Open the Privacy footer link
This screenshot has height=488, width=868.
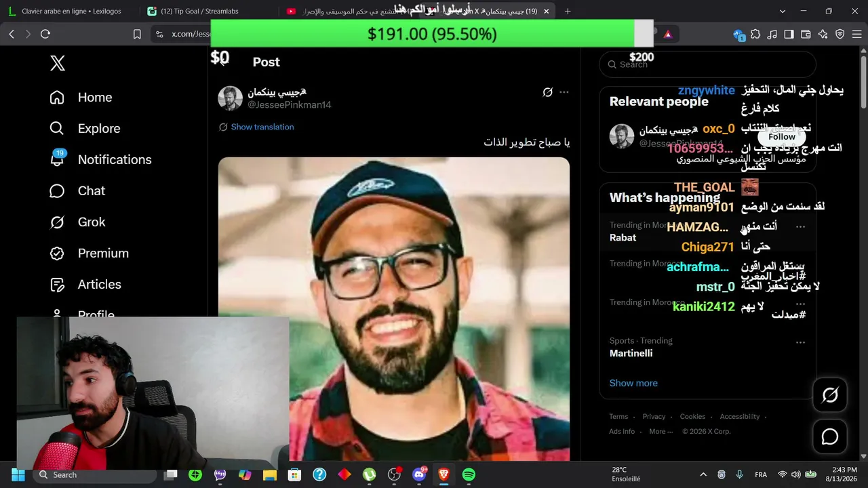[x=654, y=417]
